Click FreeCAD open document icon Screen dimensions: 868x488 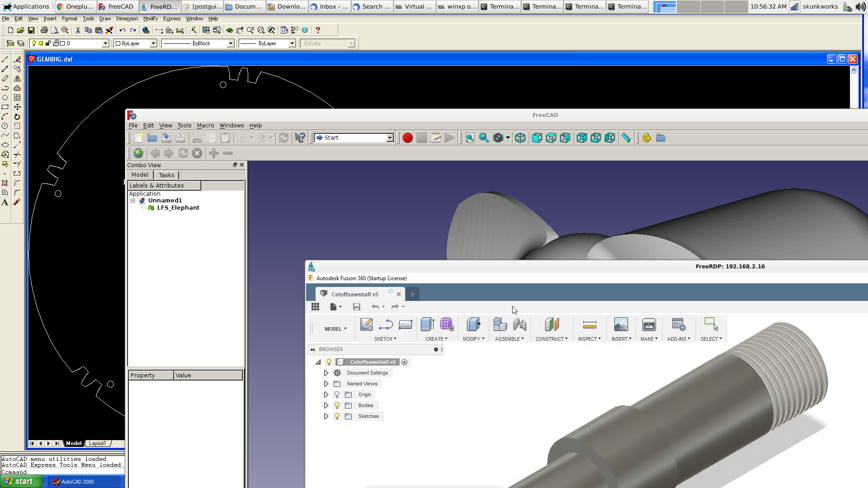point(152,138)
